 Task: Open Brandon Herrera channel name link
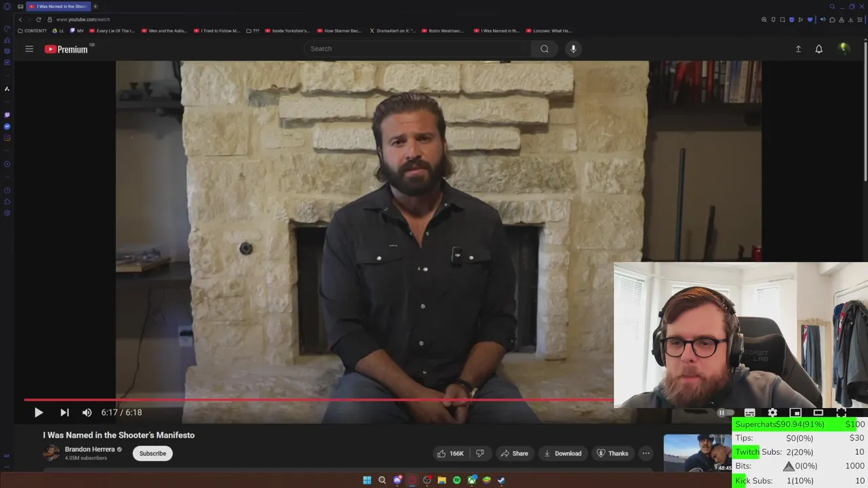point(90,449)
